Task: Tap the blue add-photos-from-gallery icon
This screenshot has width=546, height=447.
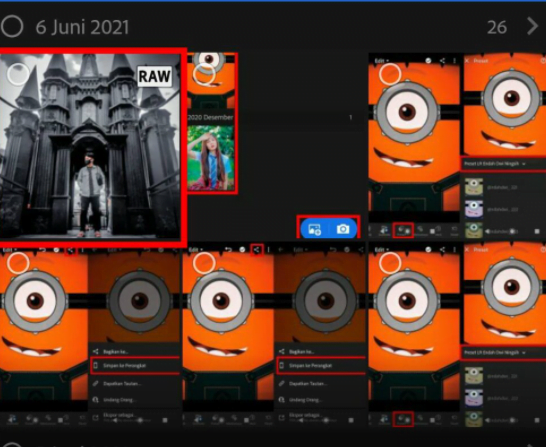Action: click(x=314, y=229)
